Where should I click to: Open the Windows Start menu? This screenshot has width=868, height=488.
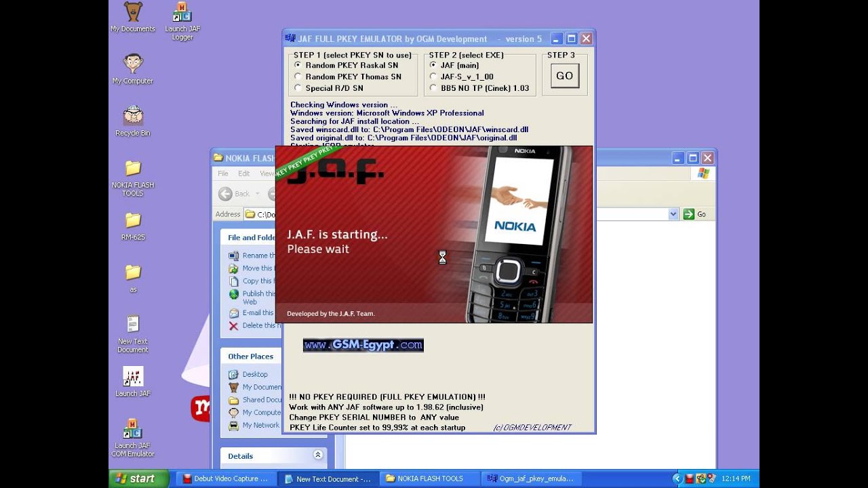139,479
